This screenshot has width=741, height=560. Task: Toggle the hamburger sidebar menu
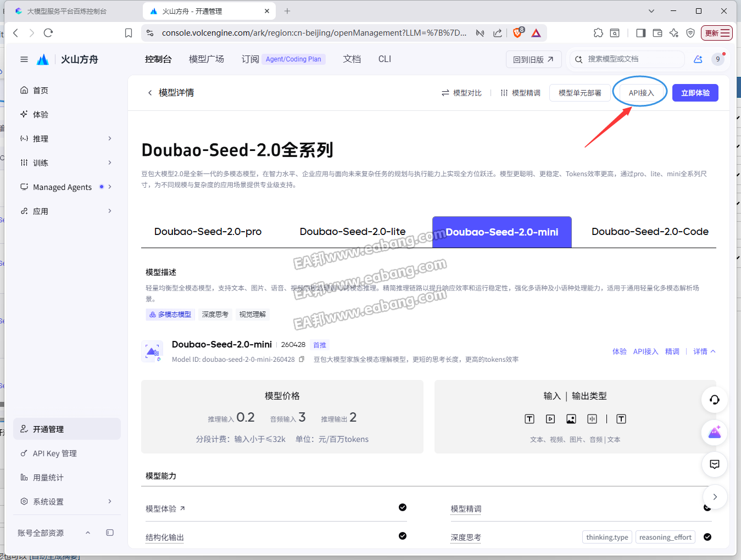coord(24,59)
